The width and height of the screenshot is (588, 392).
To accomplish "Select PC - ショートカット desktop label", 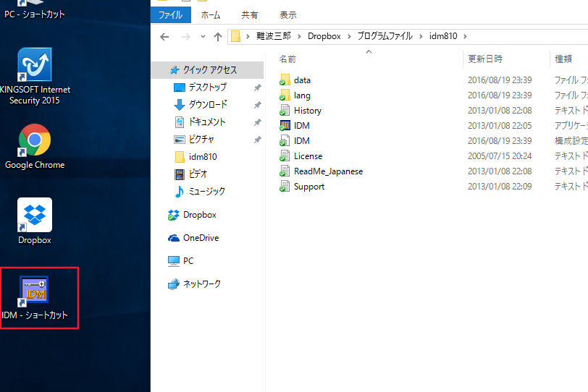I will [x=35, y=14].
